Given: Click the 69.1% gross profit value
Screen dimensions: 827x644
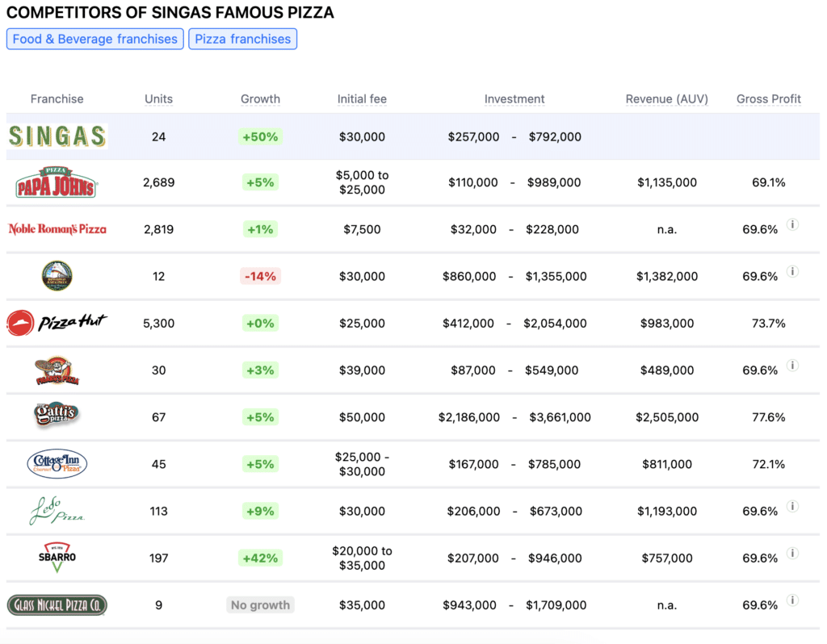Looking at the screenshot, I should 769,182.
